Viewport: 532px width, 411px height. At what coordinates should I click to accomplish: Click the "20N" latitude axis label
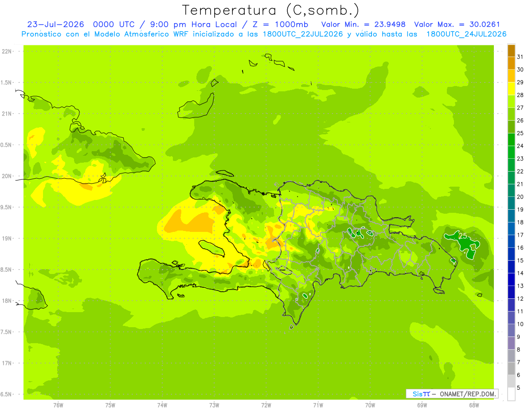(x=7, y=176)
